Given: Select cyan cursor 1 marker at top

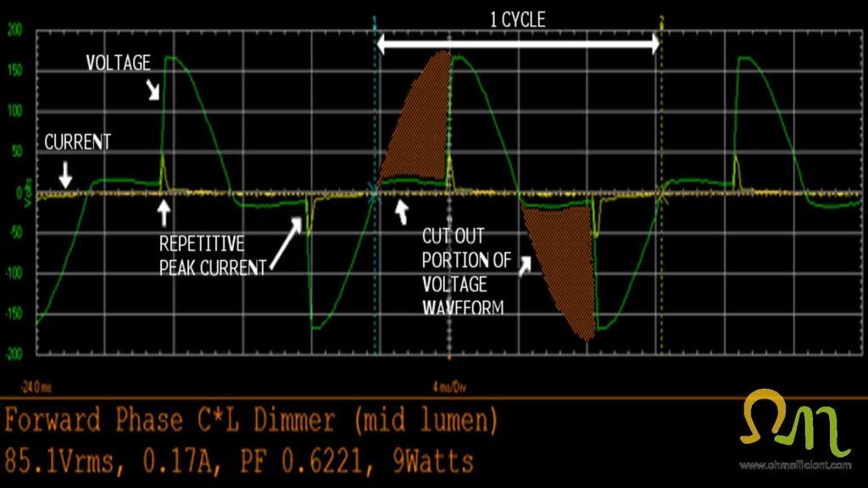Looking at the screenshot, I should coord(374,19).
